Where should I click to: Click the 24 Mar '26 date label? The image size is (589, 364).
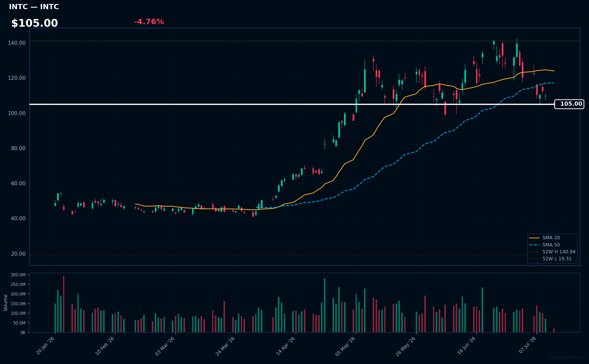click(225, 346)
